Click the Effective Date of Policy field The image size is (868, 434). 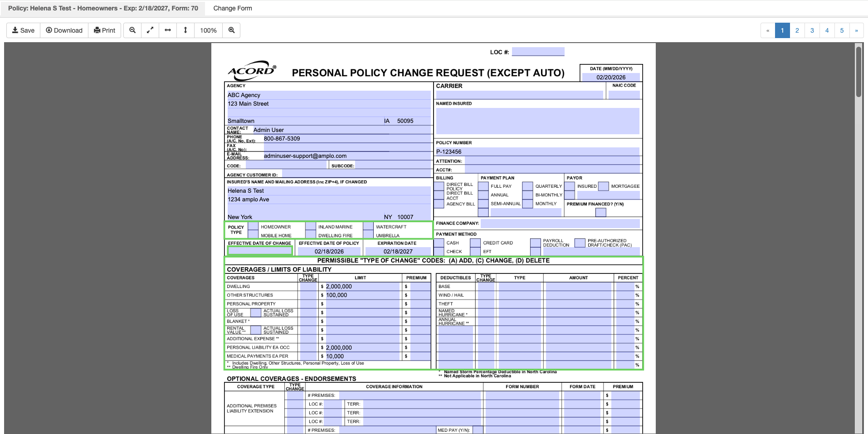329,251
